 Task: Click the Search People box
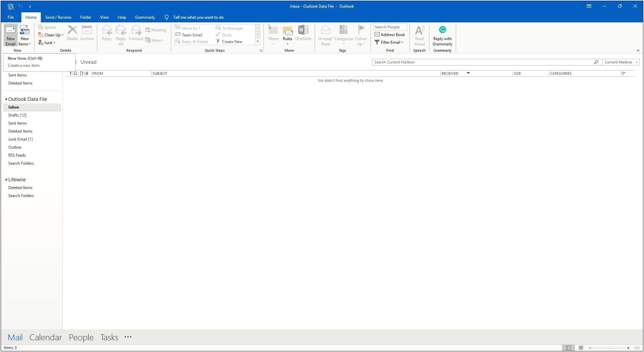[390, 27]
